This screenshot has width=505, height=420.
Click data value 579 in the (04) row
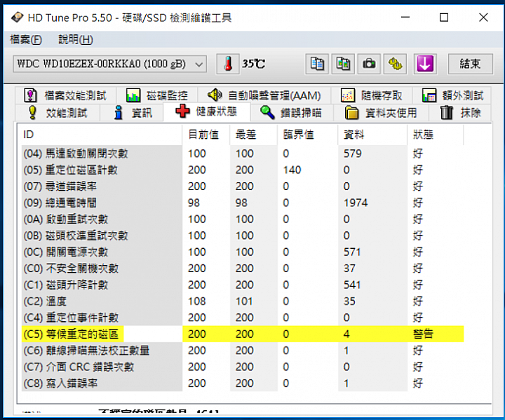[x=352, y=154]
